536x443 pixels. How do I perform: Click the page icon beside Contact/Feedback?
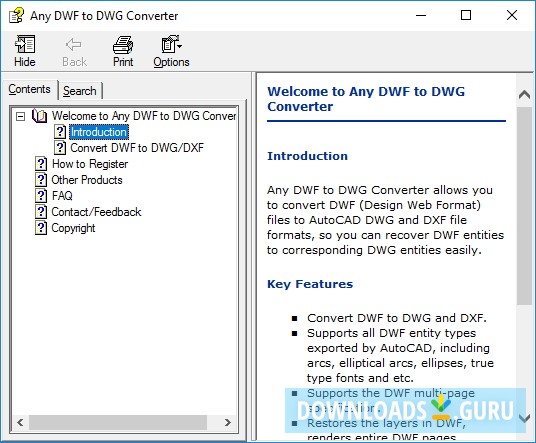click(x=41, y=212)
